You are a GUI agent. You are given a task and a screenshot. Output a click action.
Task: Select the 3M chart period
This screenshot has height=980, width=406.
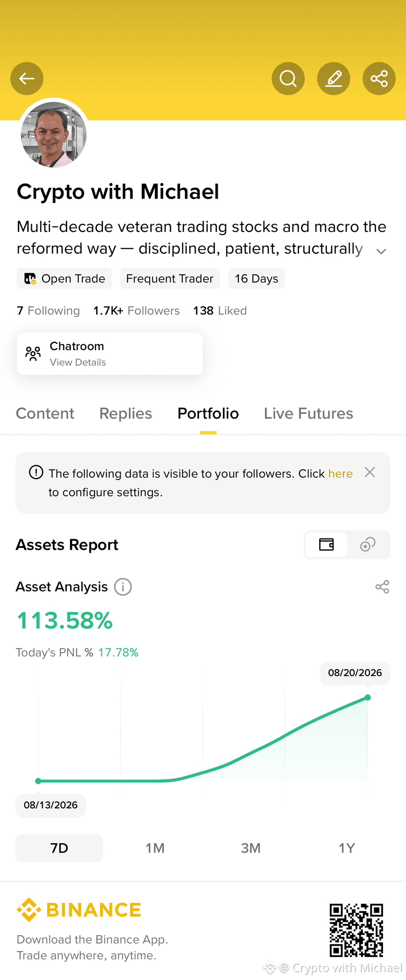(251, 848)
